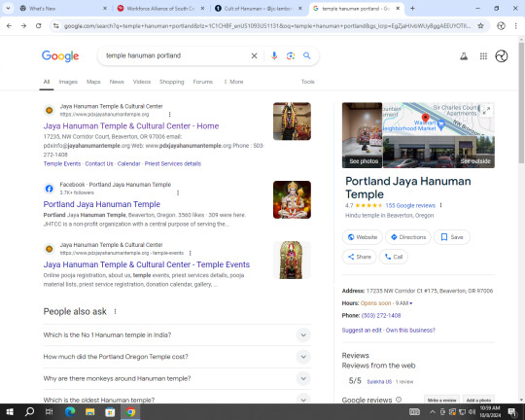525x420 pixels.
Task: Switch to News results tab
Action: coord(117,82)
